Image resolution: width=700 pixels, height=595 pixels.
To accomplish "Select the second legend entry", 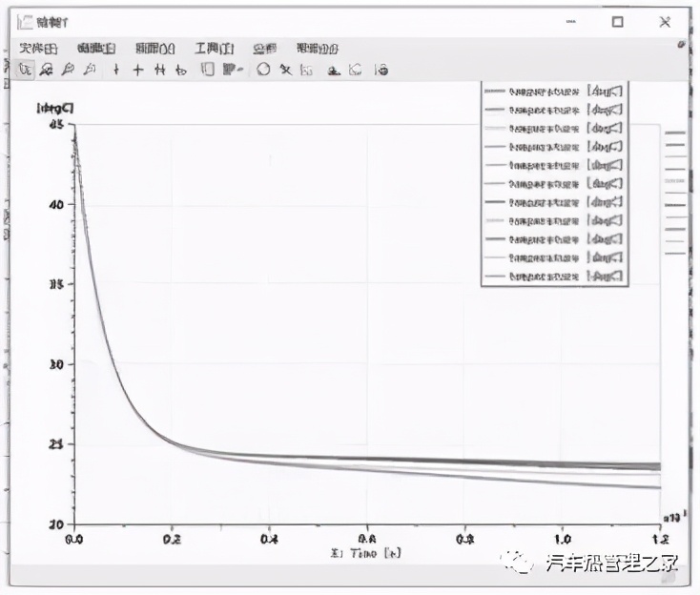I will 553,110.
